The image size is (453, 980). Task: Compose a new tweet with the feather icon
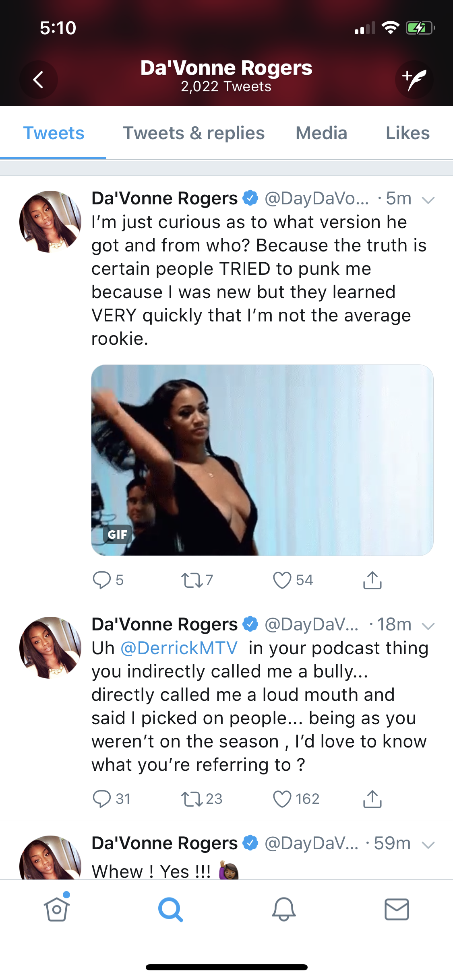[414, 80]
